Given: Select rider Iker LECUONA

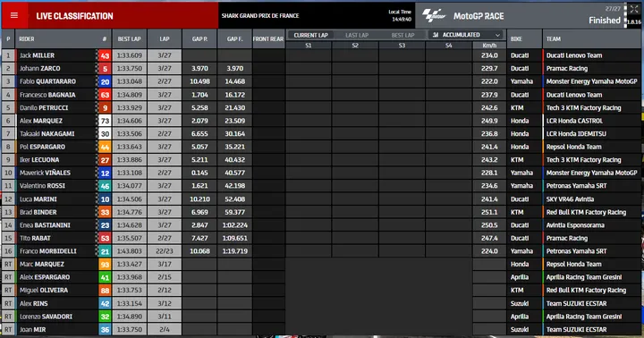Looking at the screenshot, I should [39, 160].
